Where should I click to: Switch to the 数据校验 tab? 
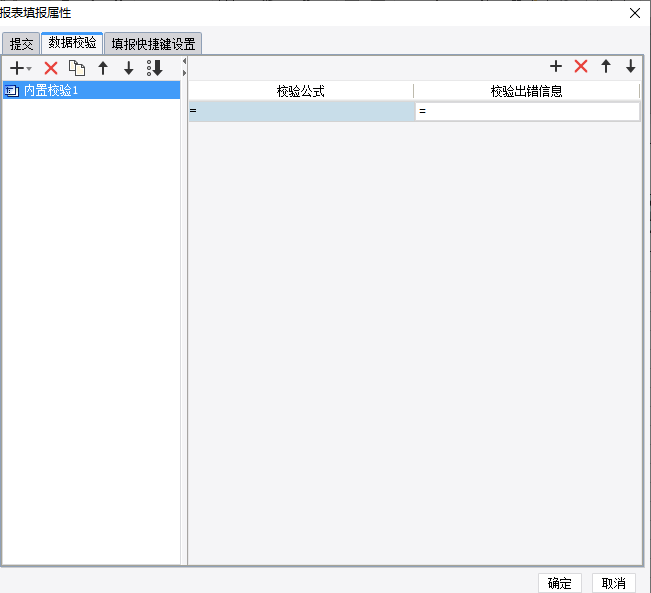(72, 43)
